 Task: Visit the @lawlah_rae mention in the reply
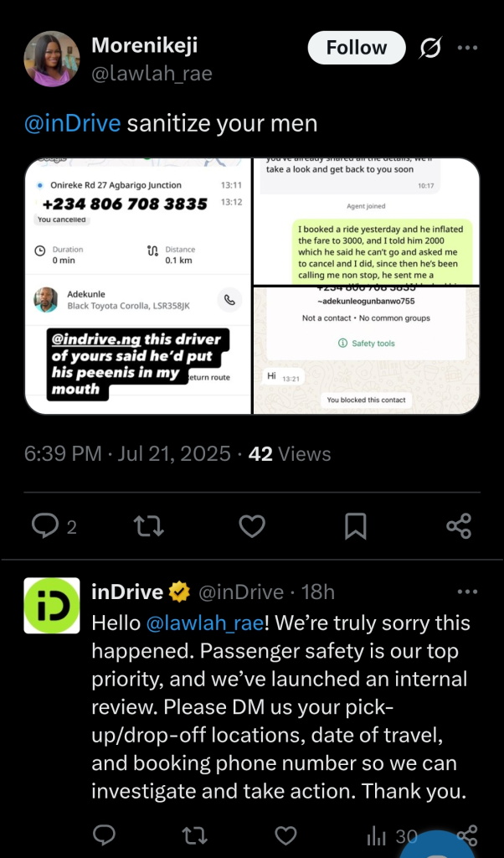[x=205, y=623]
